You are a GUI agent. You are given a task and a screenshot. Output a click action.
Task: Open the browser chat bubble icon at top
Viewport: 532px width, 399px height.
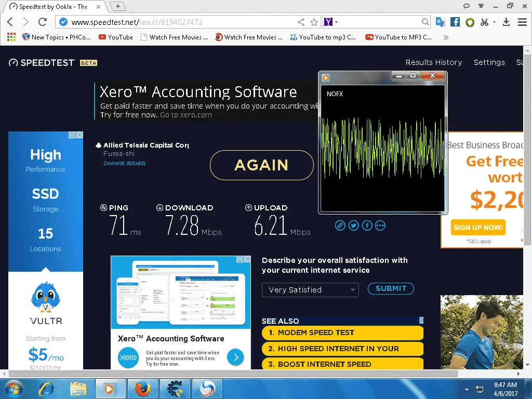(467, 6)
